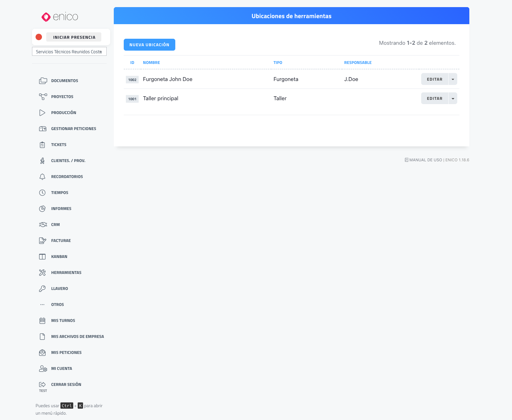
Task: Click the responsable value J.Doe
Action: pos(351,79)
